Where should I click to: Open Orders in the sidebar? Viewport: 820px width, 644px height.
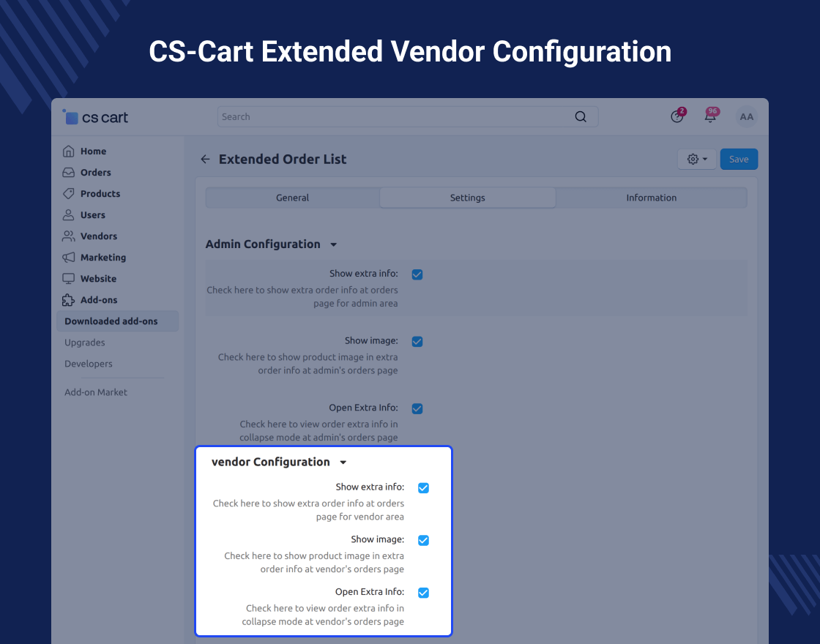96,173
